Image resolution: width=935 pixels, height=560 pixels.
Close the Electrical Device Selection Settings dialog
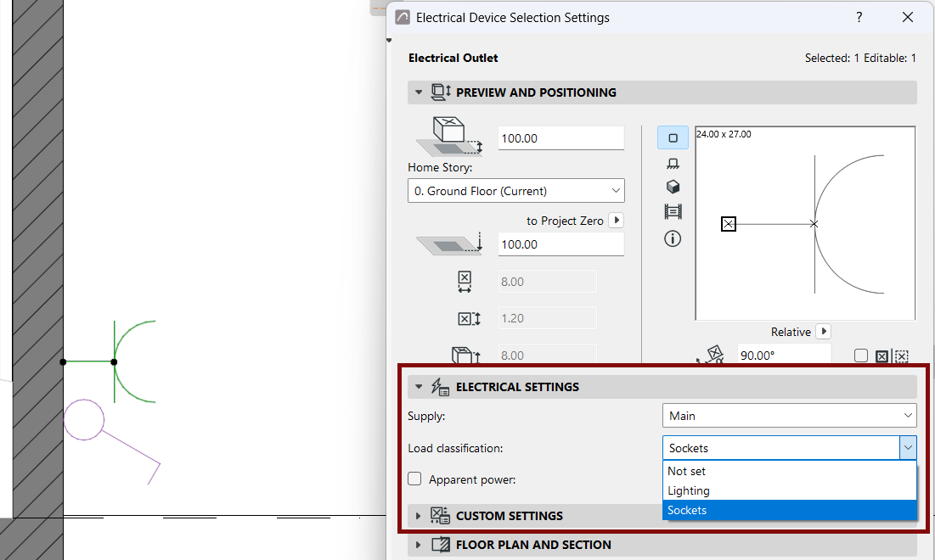coord(908,17)
